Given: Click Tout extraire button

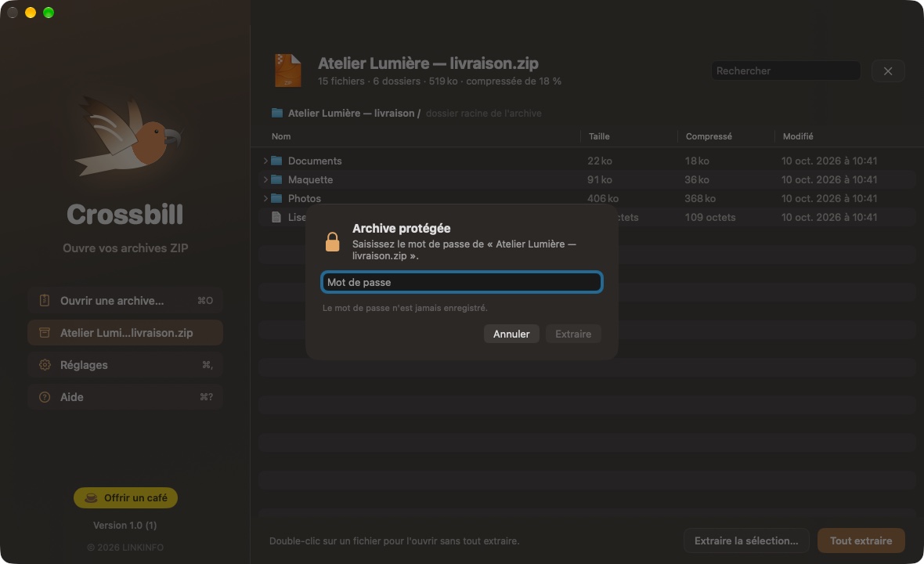Looking at the screenshot, I should coord(861,540).
